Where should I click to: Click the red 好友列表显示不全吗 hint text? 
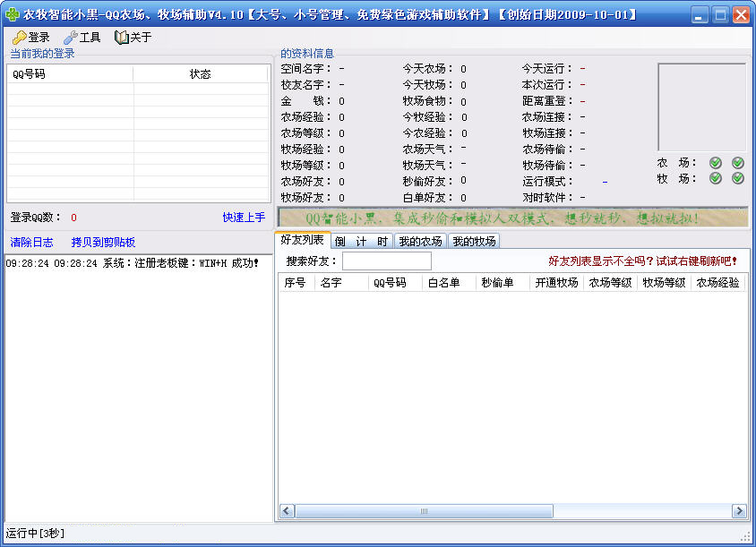tap(643, 261)
